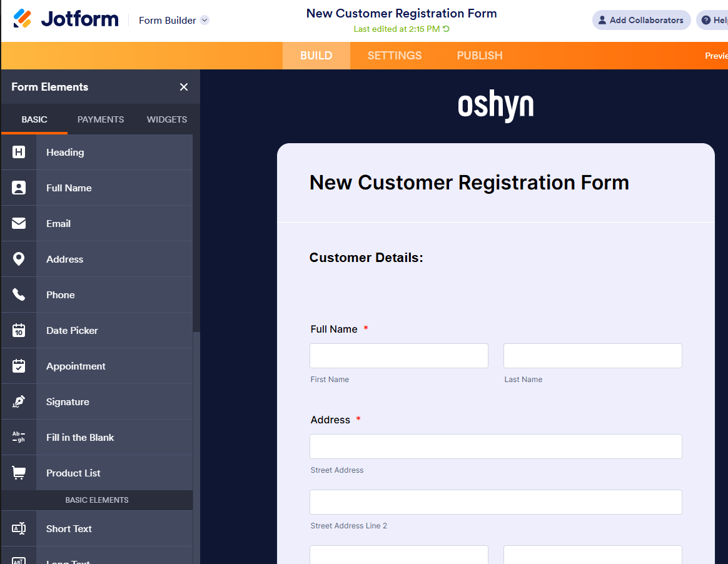Add the Email element label

[x=59, y=223]
